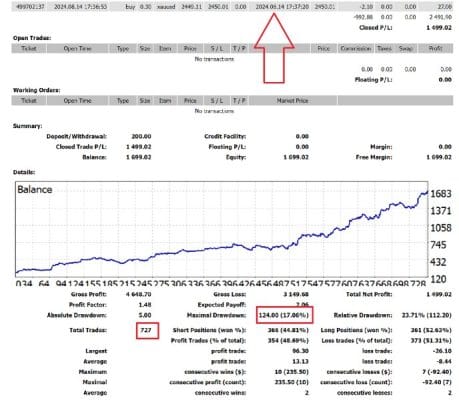Screen dimensions: 459x400
Task: Click the Open Time column header in Open Trades
Action: pyautogui.click(x=77, y=49)
